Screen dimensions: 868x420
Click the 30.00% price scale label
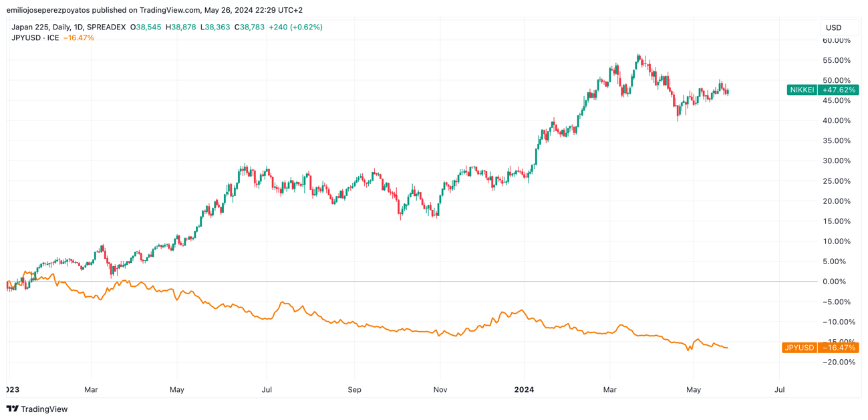pyautogui.click(x=837, y=161)
